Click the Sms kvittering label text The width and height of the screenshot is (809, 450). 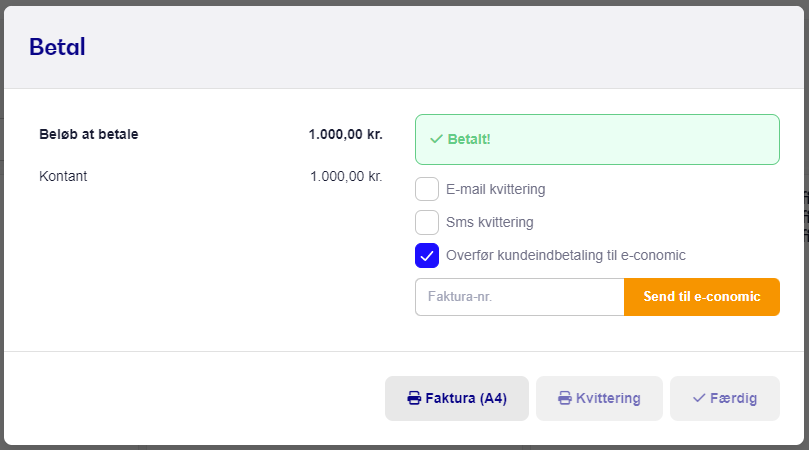490,222
